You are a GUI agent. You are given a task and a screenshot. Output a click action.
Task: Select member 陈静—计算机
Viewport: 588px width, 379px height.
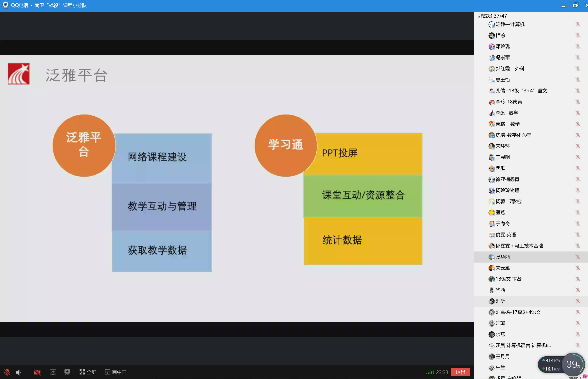pos(531,24)
